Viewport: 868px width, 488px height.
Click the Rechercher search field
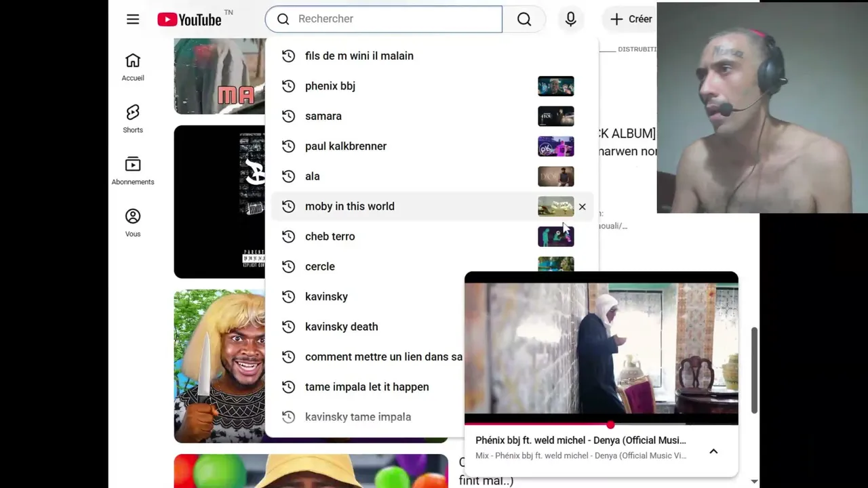tap(384, 19)
